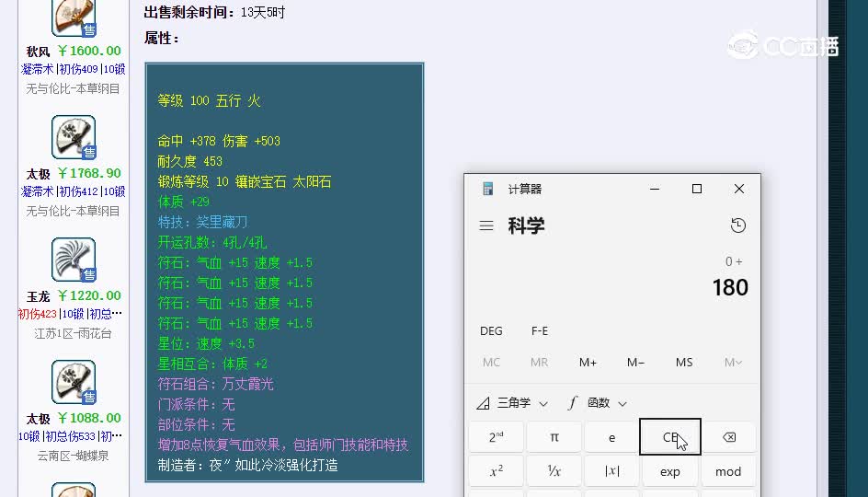Minimize the calculator window
Screen dimensions: 868x497
[655, 189]
